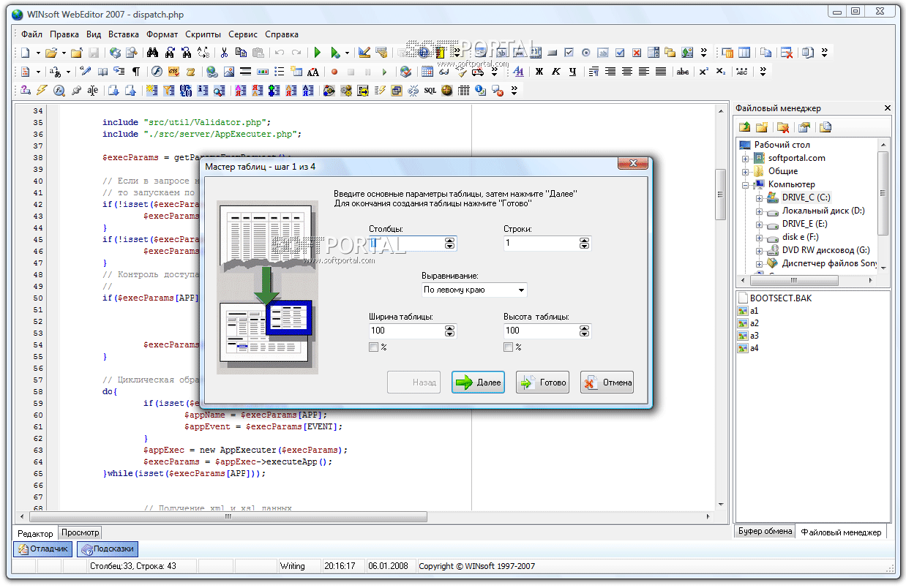This screenshot has width=906, height=588.
Task: Expand the Локальный диск (D:) node
Action: point(760,211)
